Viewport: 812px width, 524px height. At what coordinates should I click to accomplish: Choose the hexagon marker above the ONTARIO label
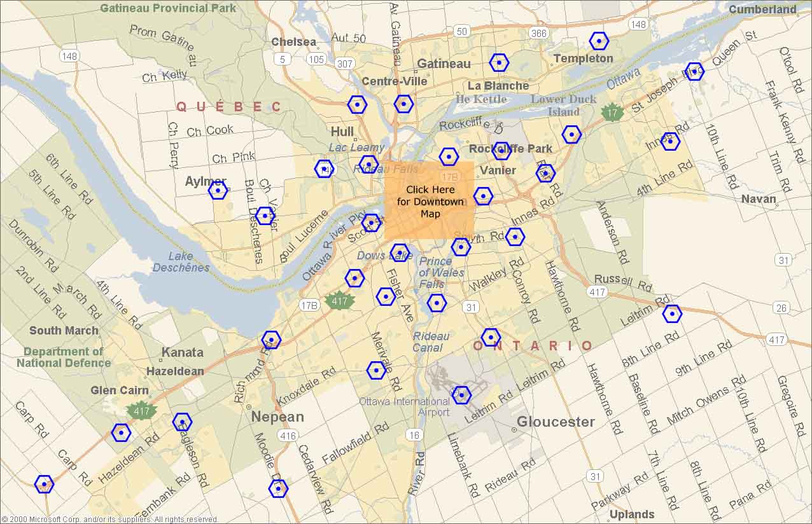pyautogui.click(x=491, y=337)
